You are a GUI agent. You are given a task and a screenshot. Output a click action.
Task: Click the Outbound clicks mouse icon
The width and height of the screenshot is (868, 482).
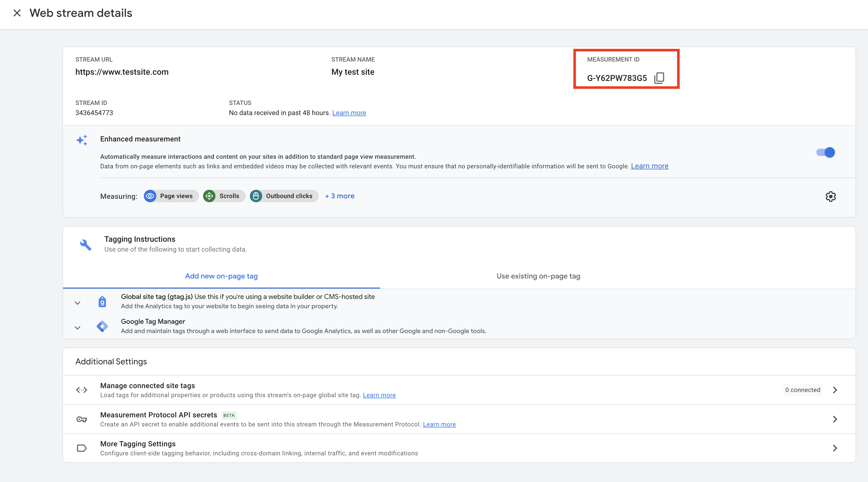pos(256,196)
